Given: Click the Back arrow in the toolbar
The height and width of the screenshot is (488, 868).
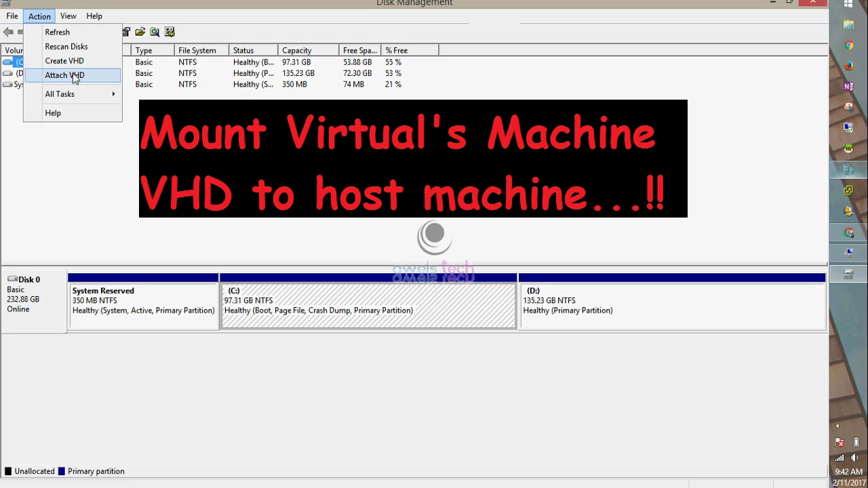Looking at the screenshot, I should click(x=8, y=32).
